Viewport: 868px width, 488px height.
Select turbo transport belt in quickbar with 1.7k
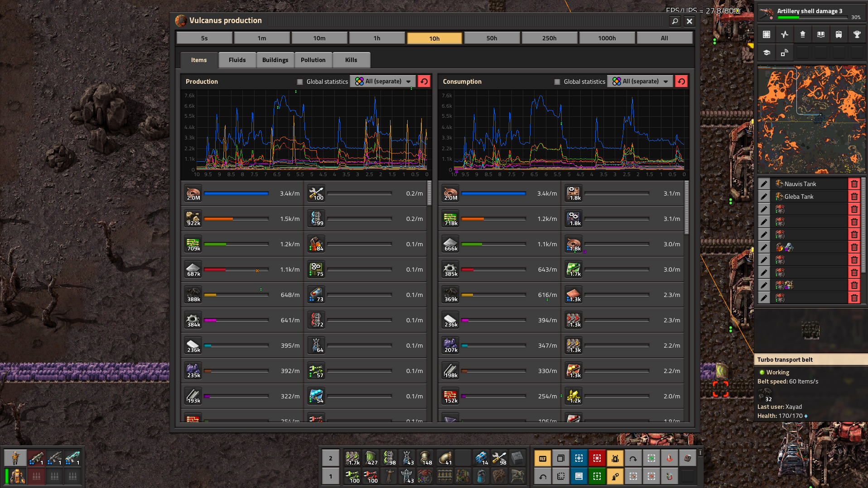[x=352, y=458]
